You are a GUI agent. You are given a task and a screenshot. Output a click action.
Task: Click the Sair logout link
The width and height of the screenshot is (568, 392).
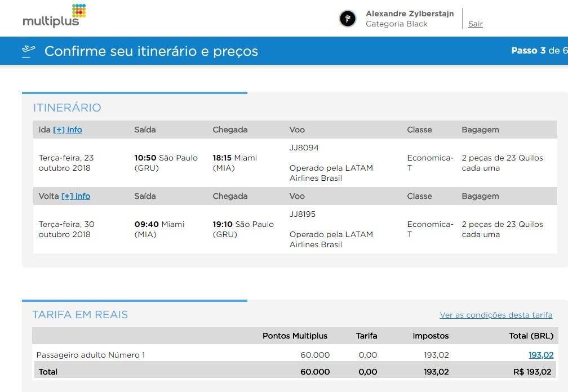(475, 24)
